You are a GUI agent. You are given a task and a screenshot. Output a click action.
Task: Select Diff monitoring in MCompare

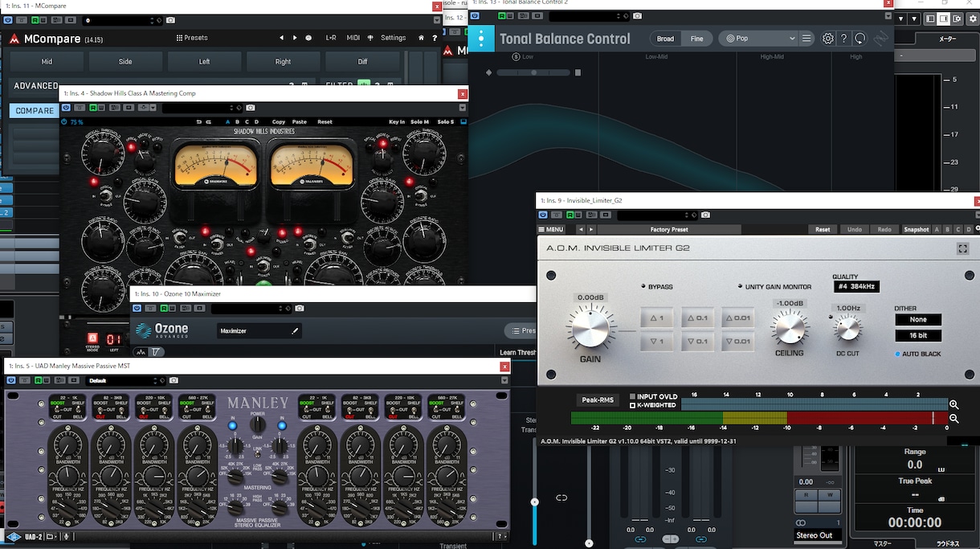362,61
